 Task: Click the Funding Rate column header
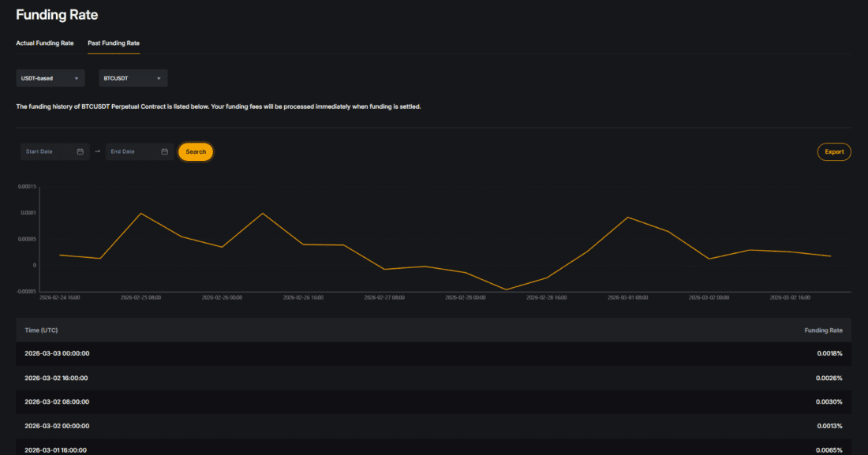(x=823, y=330)
